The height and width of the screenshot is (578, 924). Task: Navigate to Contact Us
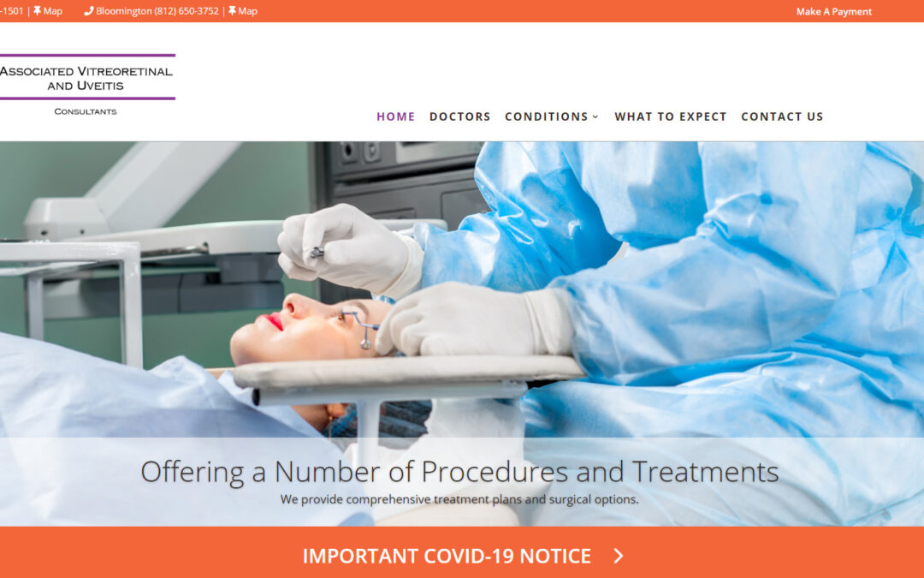[x=782, y=116]
